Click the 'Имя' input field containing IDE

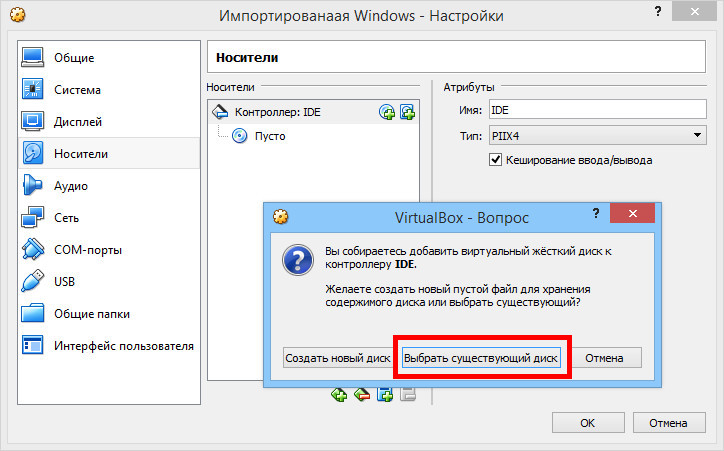point(597,110)
